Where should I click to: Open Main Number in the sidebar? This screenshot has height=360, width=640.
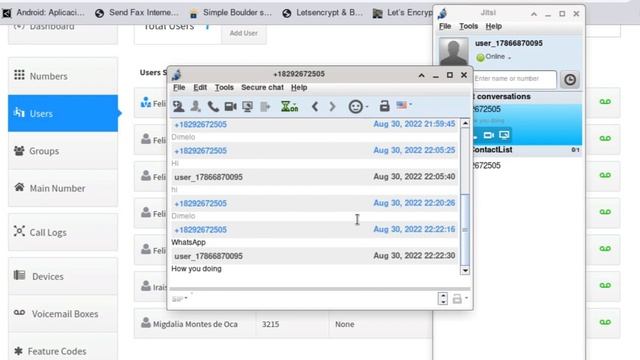(63, 188)
